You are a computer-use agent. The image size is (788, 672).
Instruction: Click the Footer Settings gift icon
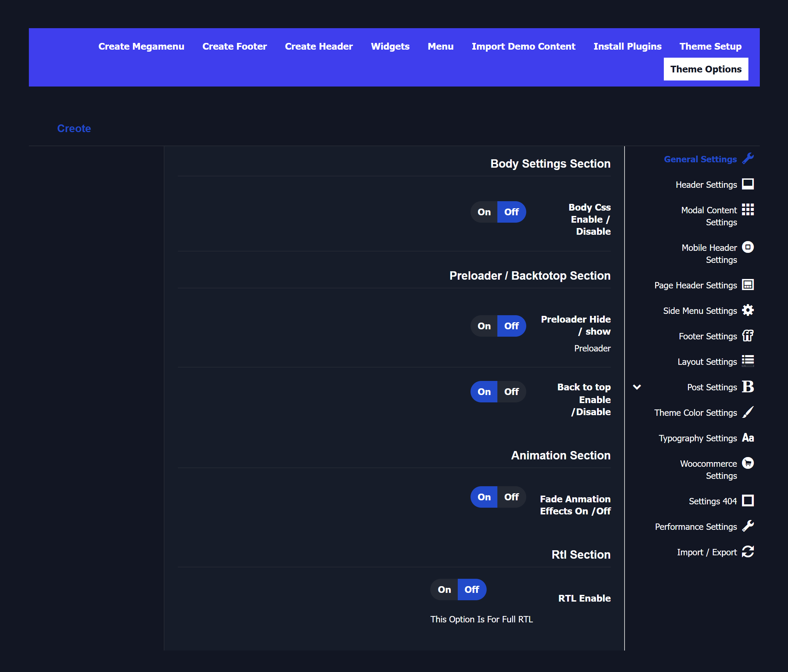click(x=748, y=336)
